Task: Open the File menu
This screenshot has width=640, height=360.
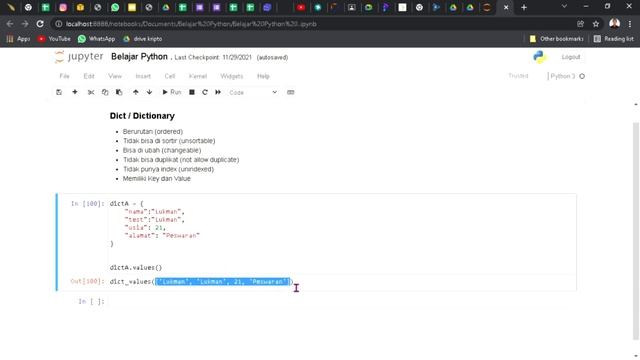Action: click(x=64, y=76)
